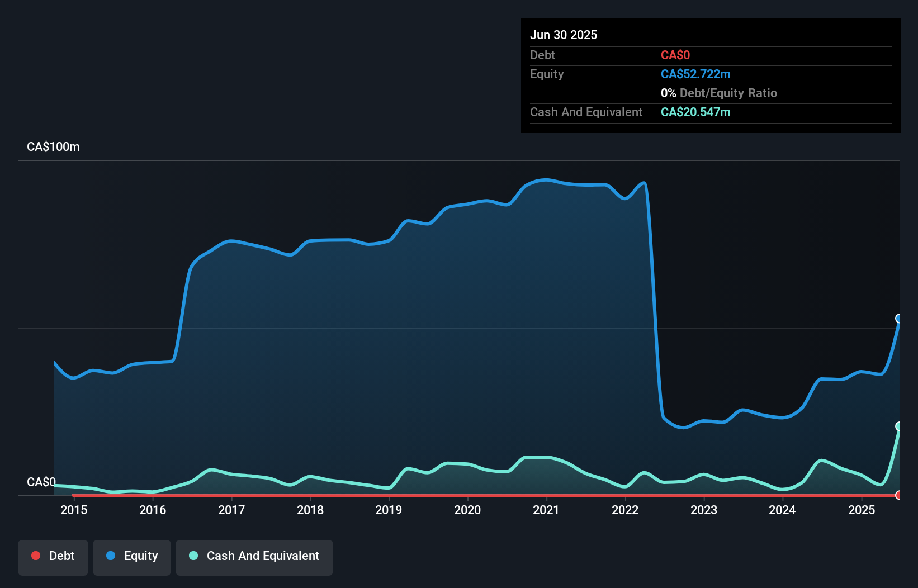Click the Jun 30 2025 date heading
The image size is (918, 588).
coord(564,35)
